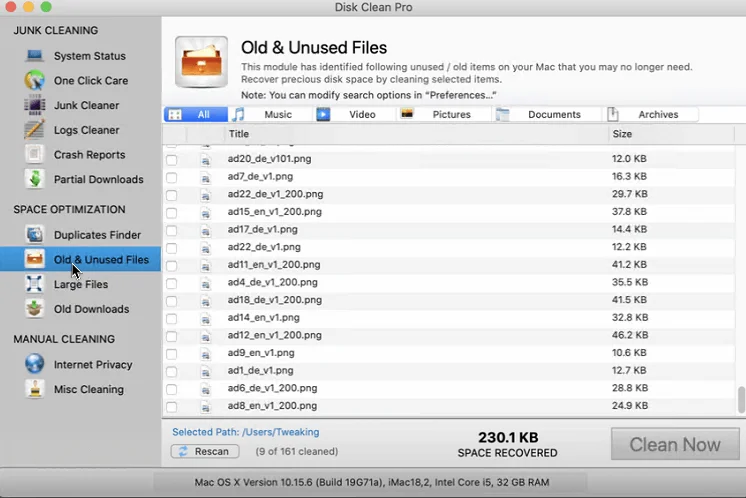Click the Mac OS X version status bar text
The width and height of the screenshot is (746, 498).
372,482
